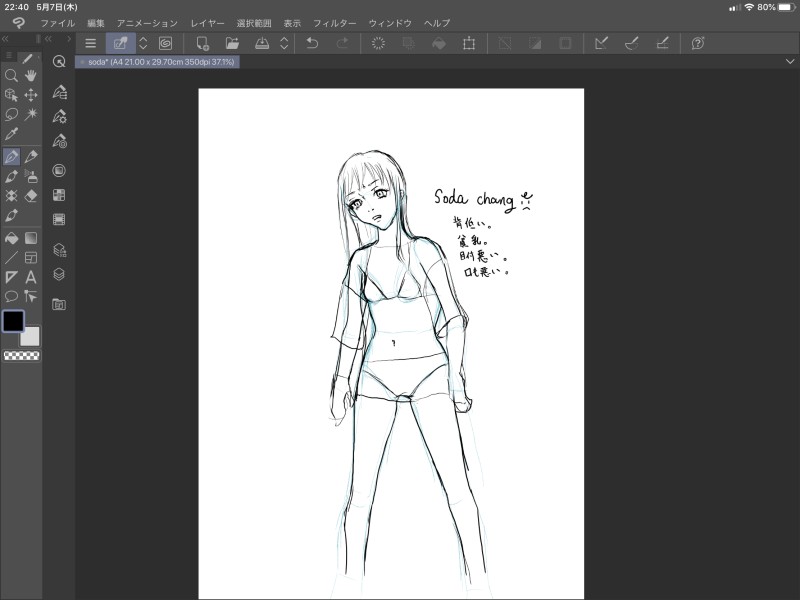Image resolution: width=800 pixels, height=600 pixels.
Task: Open the Tool Property palette
Action: [59, 116]
